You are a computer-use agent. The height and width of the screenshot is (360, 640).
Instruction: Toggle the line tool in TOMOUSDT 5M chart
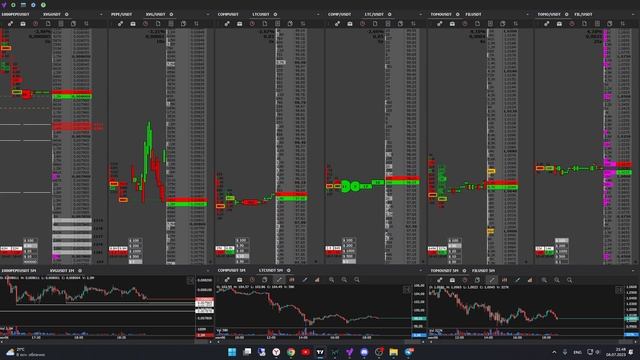click(492, 280)
